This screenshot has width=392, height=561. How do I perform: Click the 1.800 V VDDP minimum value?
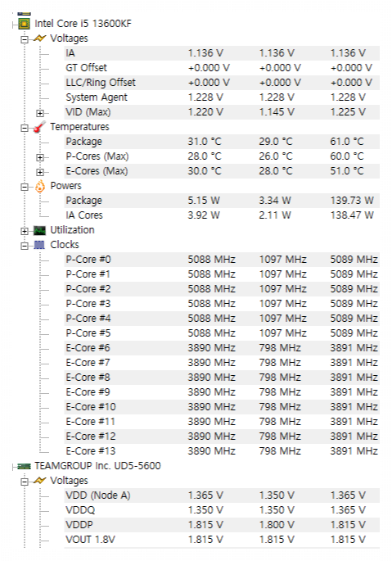[x=277, y=525]
